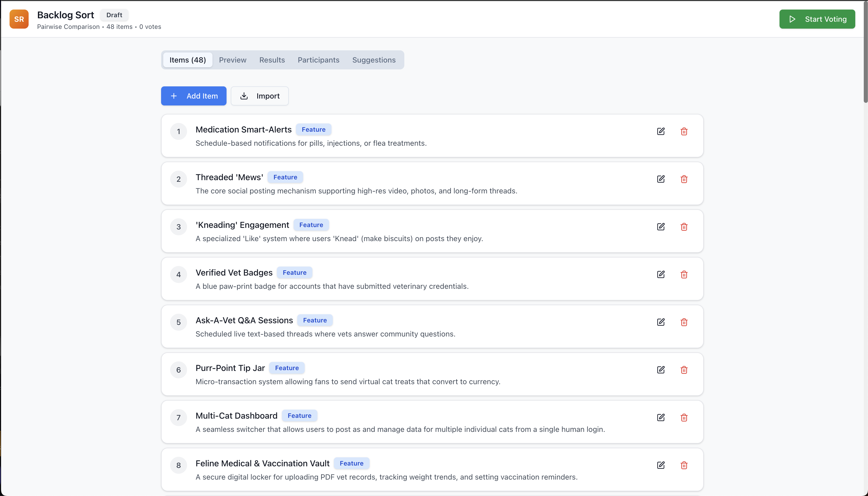This screenshot has width=868, height=496.
Task: Delete the Purr-Point Tip Jar item
Action: (x=684, y=370)
